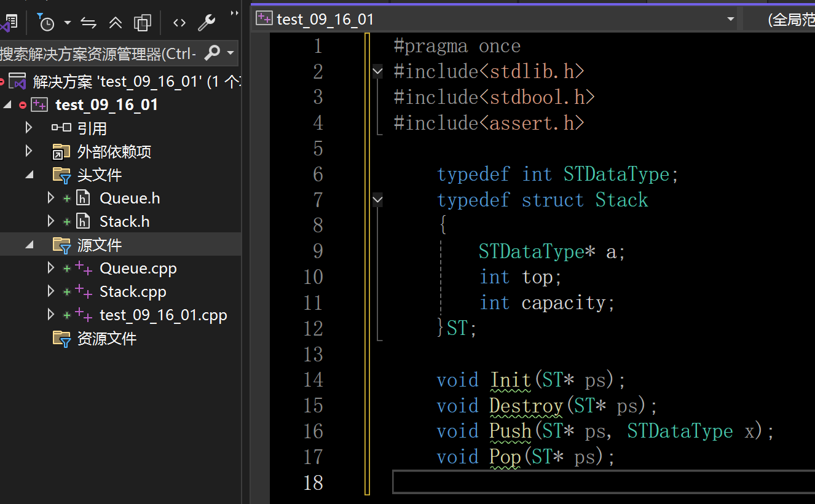Collapse all with the double-chevron icon
The image size is (815, 504).
point(116,23)
